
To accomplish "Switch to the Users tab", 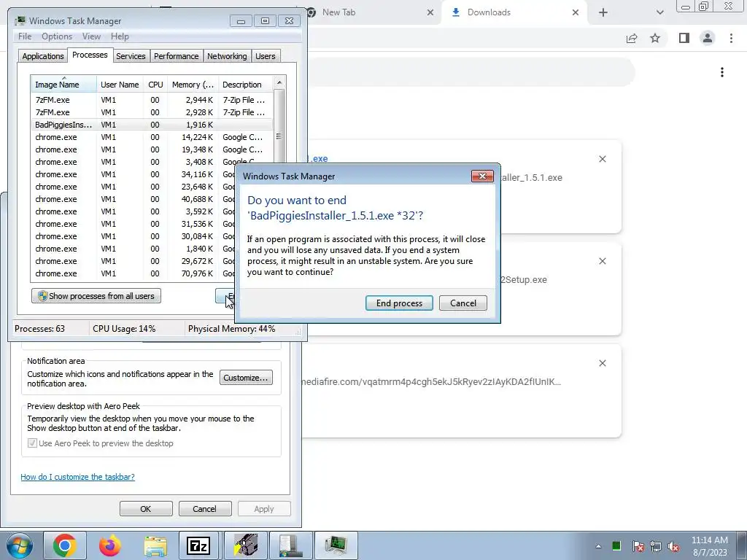I will coord(266,56).
